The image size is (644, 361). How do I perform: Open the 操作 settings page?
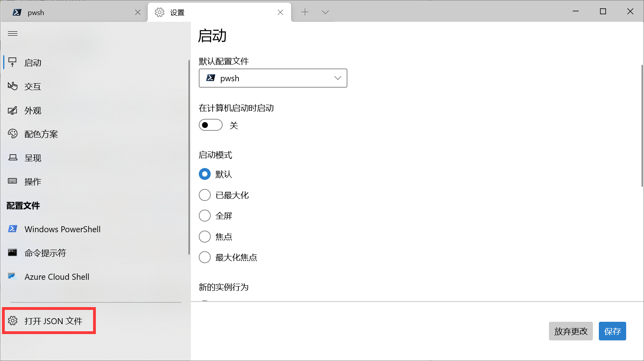point(95,181)
